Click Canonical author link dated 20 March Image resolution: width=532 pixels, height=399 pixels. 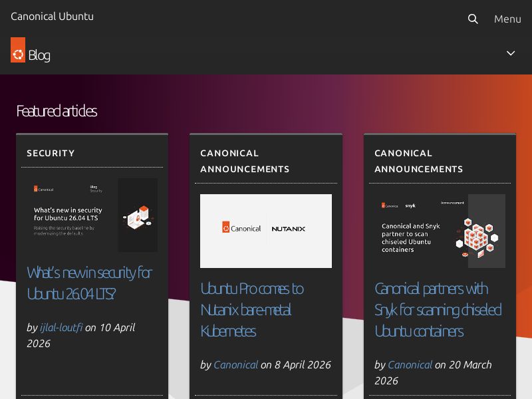click(x=410, y=364)
